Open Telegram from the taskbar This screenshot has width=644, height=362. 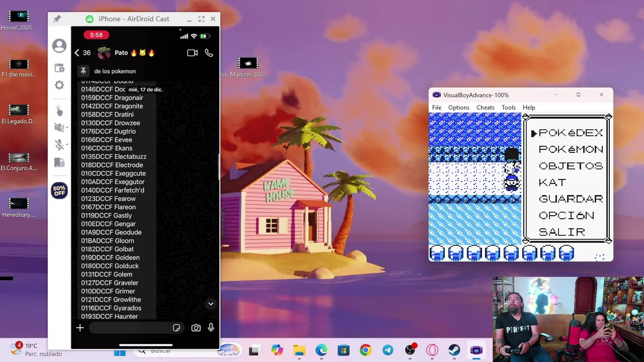pos(388,350)
